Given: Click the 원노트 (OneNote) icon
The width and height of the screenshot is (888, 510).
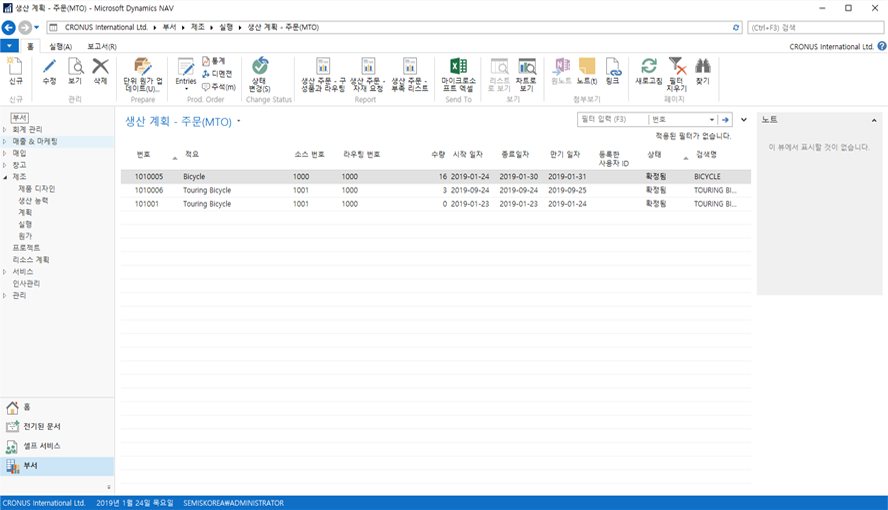Looking at the screenshot, I should point(561,67).
